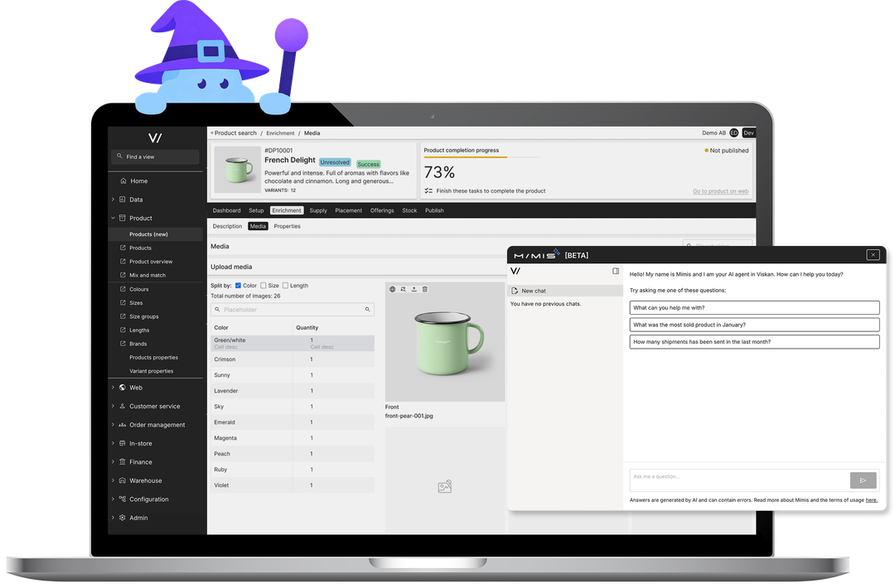Click the 73% product completion progress indicator

click(x=438, y=172)
